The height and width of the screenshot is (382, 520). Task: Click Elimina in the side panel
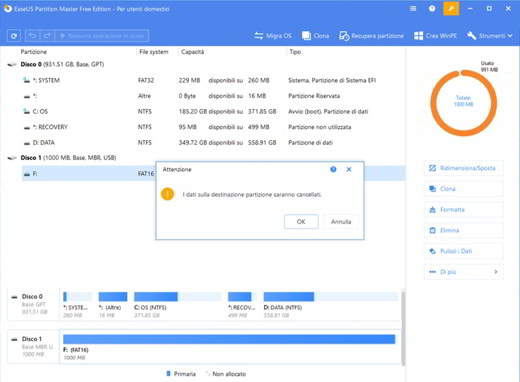tap(463, 230)
